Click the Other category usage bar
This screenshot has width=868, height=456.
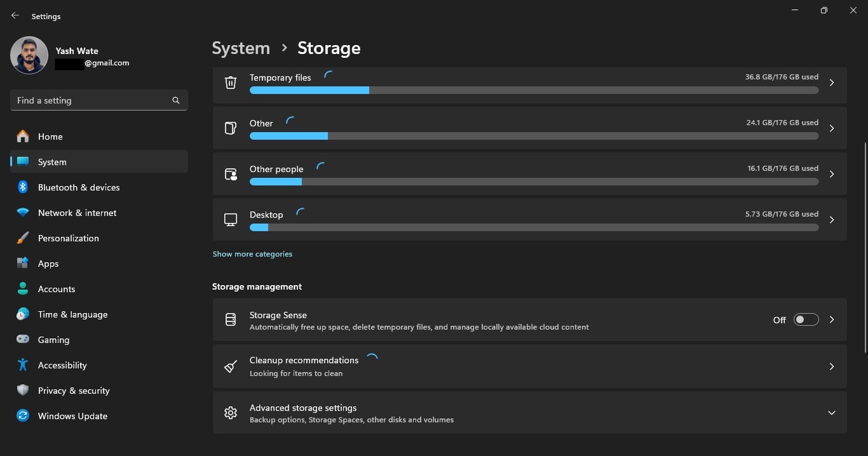click(x=534, y=136)
